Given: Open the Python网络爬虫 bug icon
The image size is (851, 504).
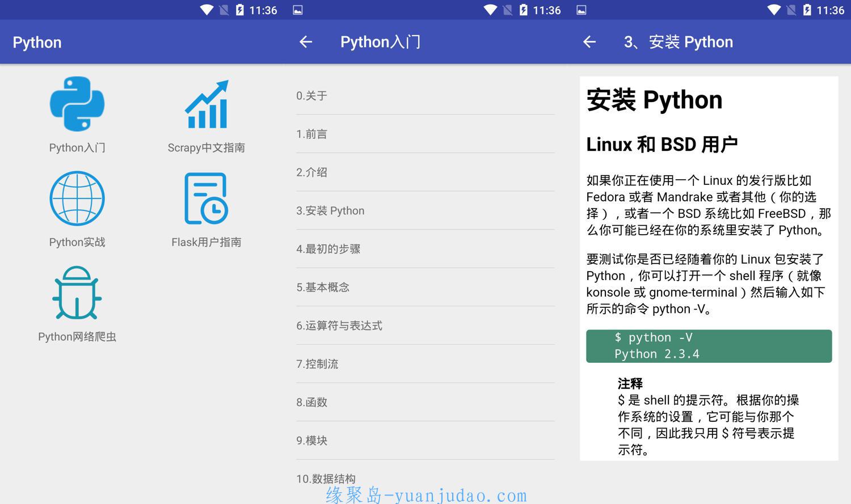Looking at the screenshot, I should [77, 293].
